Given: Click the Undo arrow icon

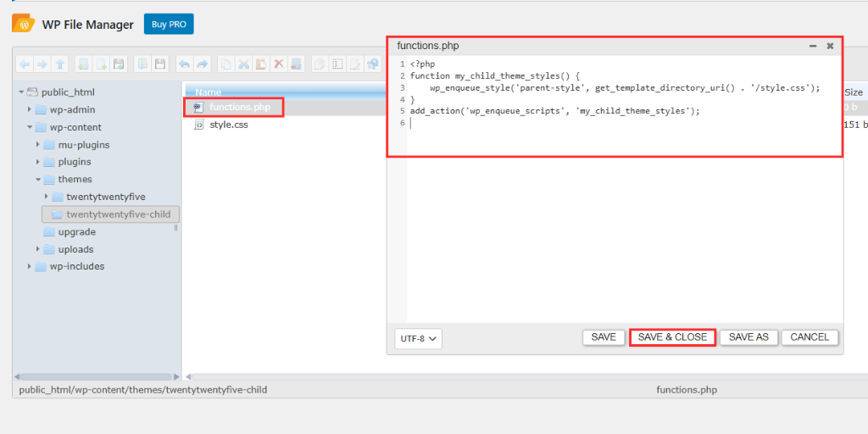Looking at the screenshot, I should point(184,64).
